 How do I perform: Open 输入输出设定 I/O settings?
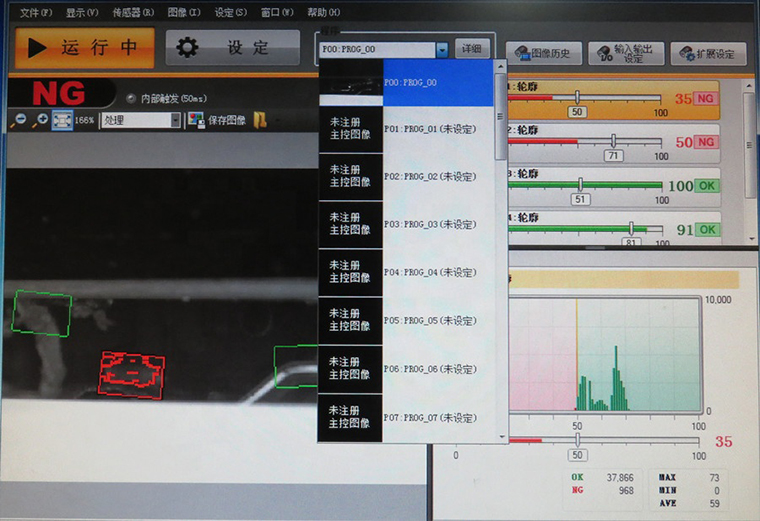point(626,53)
